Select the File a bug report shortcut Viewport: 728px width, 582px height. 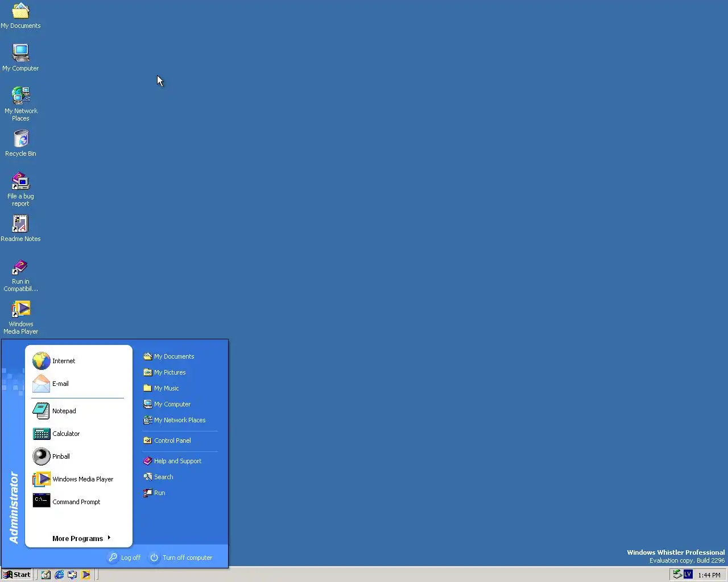point(20,189)
